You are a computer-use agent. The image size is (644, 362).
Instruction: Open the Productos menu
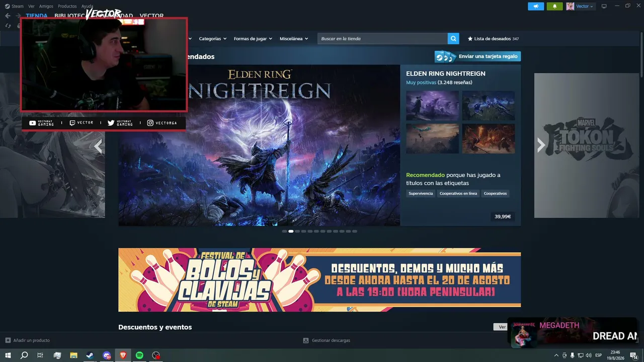[67, 6]
